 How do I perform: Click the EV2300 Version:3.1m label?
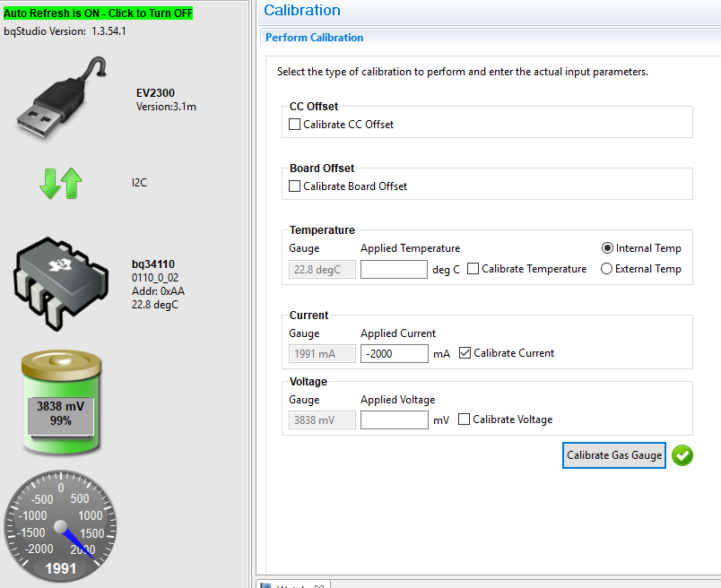(x=166, y=107)
